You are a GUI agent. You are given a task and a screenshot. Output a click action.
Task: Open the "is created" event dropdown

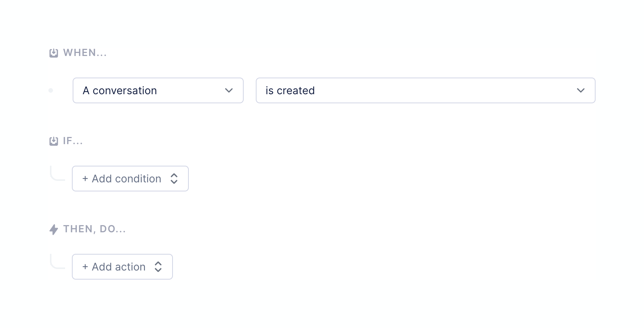point(425,90)
